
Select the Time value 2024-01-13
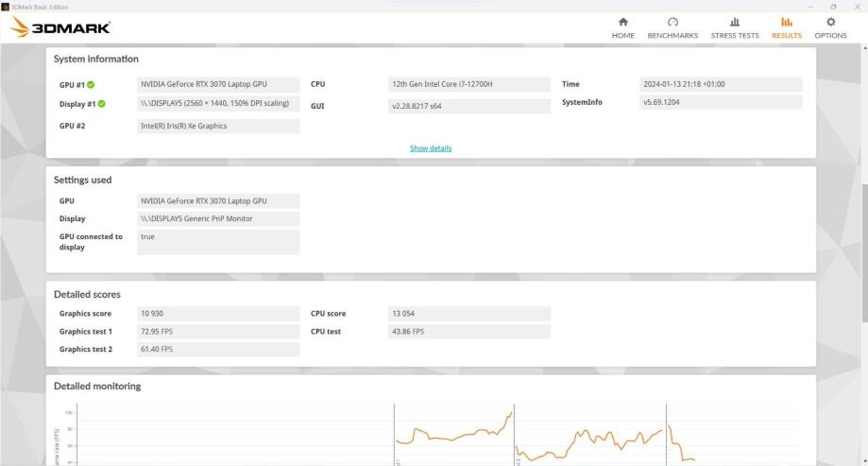pos(721,84)
